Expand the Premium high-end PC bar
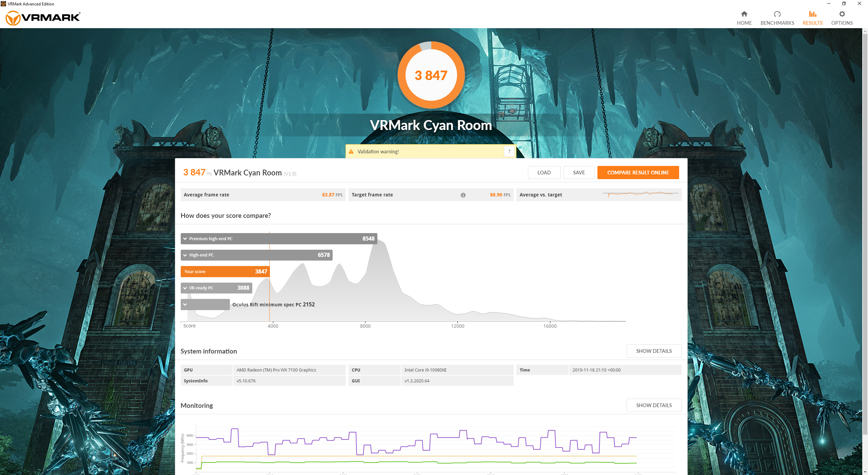 (185, 239)
